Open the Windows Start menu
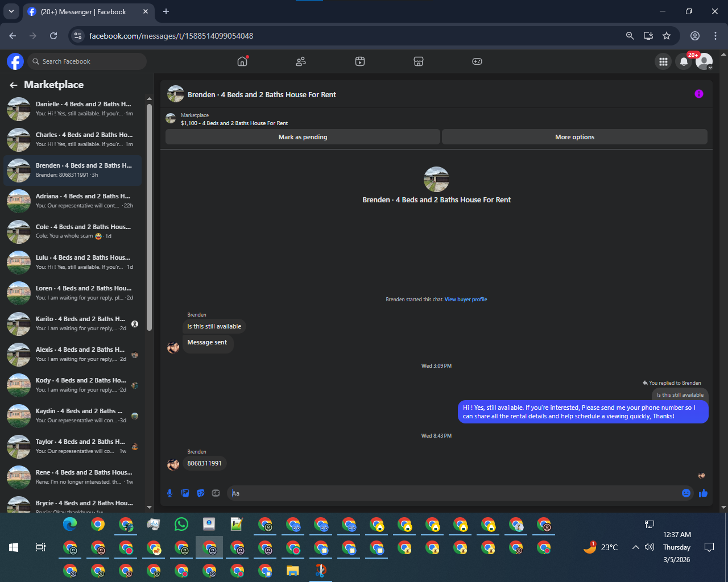728x582 pixels. click(x=14, y=547)
